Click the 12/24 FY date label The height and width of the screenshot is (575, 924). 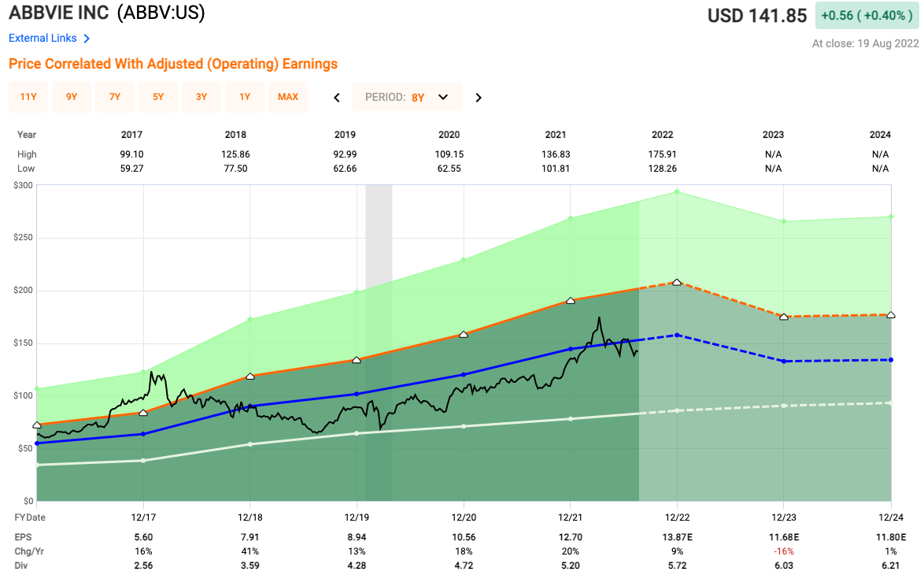point(891,517)
